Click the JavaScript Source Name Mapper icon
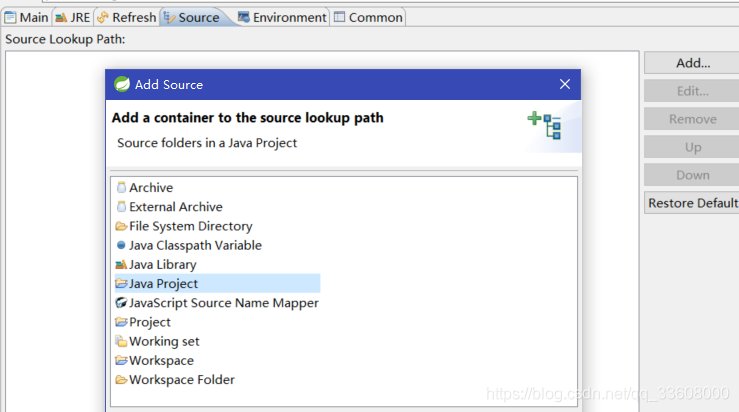 click(x=121, y=303)
